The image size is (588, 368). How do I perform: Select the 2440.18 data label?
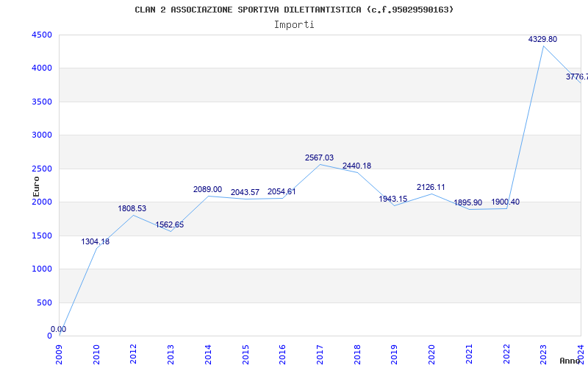click(356, 166)
